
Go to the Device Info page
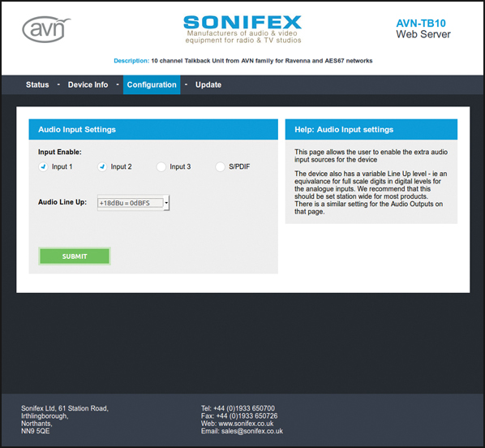tap(88, 85)
